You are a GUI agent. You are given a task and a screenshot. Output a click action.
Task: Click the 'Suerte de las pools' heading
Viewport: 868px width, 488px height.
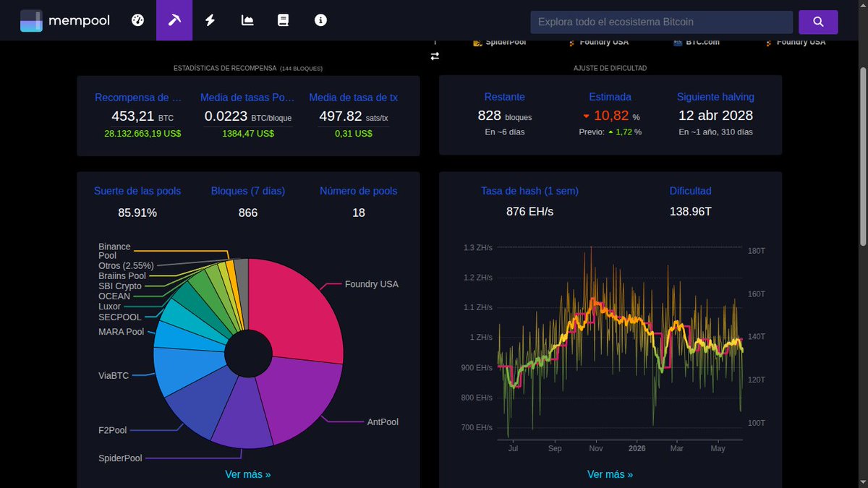(137, 191)
